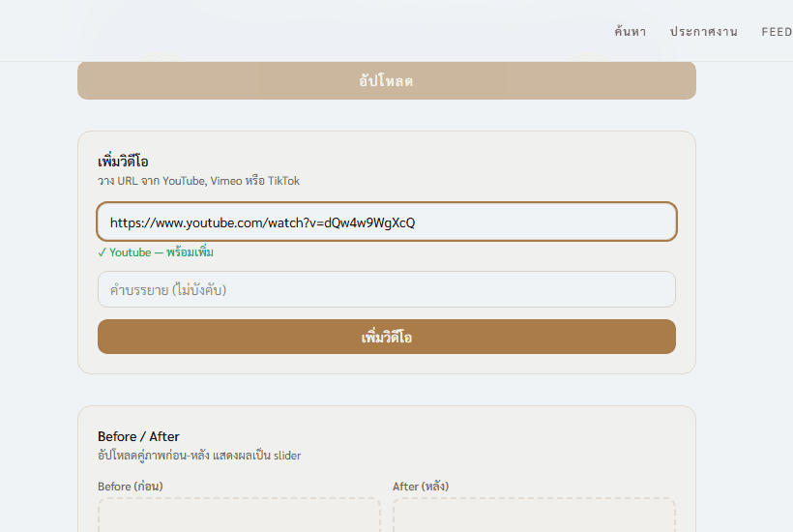This screenshot has height=532, width=793.
Task: Open the ค้นหา search menu item
Action: coord(631,31)
